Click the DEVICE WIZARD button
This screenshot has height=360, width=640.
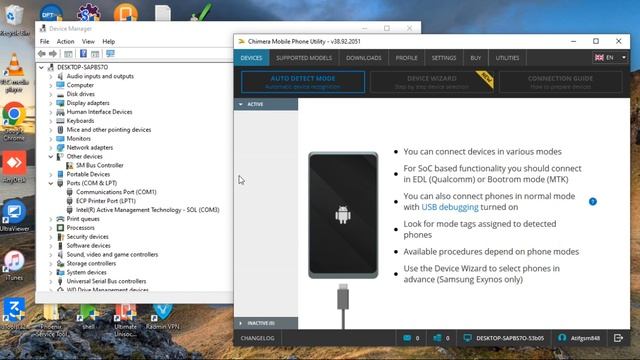pyautogui.click(x=432, y=82)
